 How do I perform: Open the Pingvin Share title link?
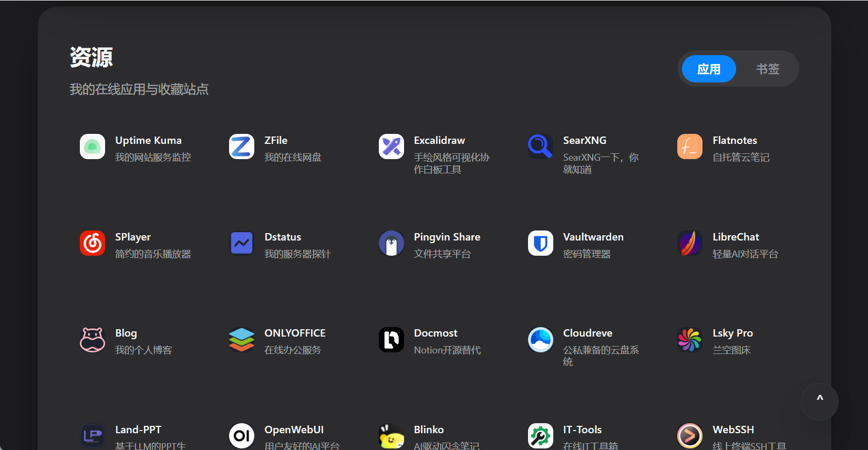(x=447, y=237)
